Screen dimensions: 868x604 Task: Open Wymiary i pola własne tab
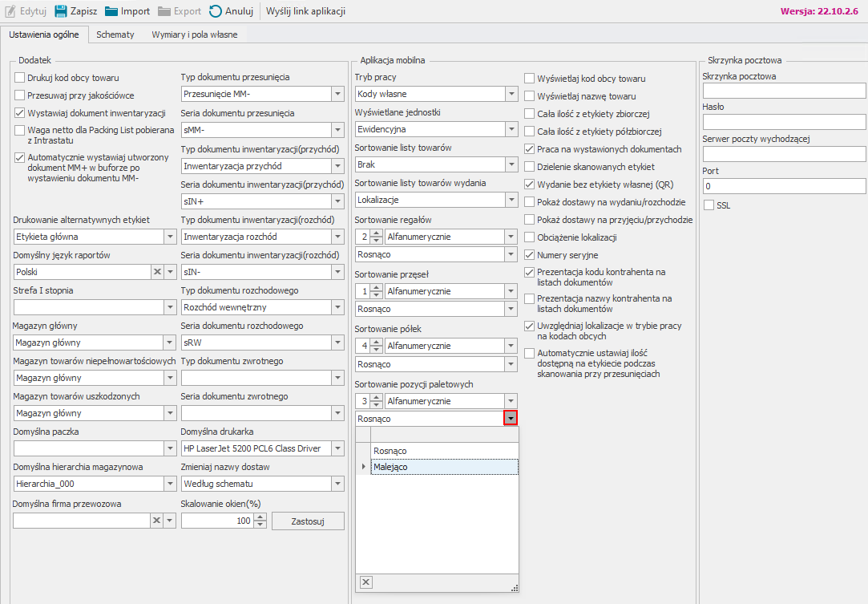coord(194,35)
